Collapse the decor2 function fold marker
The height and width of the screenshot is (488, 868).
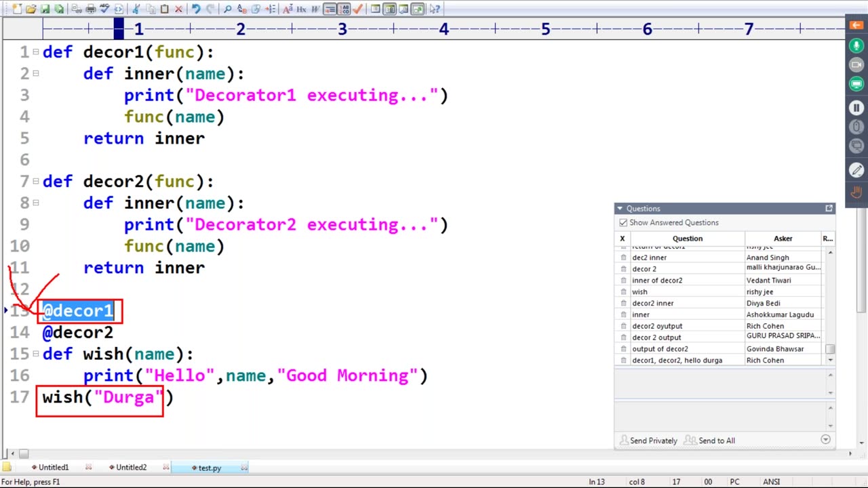click(36, 181)
